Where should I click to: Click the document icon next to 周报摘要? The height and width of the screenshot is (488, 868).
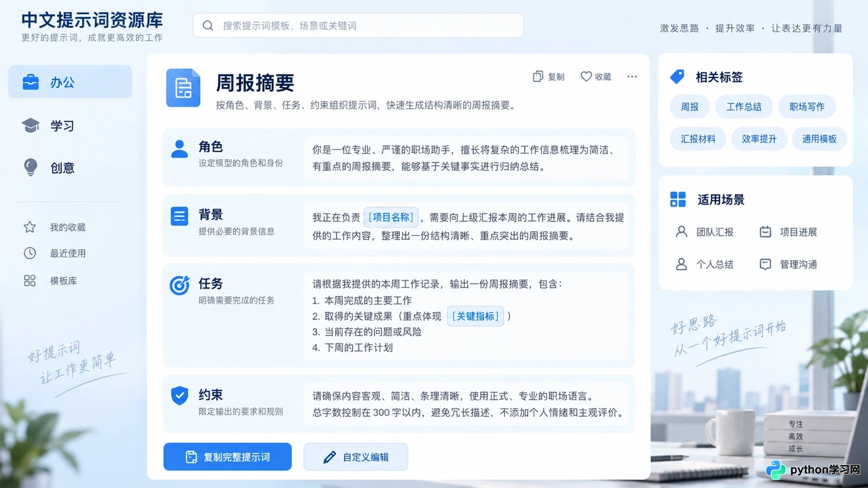click(183, 88)
